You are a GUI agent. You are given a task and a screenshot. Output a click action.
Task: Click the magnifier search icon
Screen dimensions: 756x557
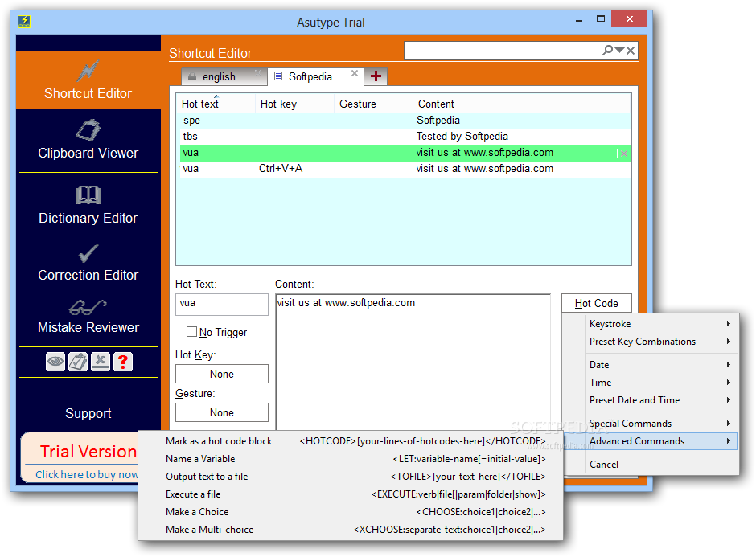pyautogui.click(x=607, y=50)
